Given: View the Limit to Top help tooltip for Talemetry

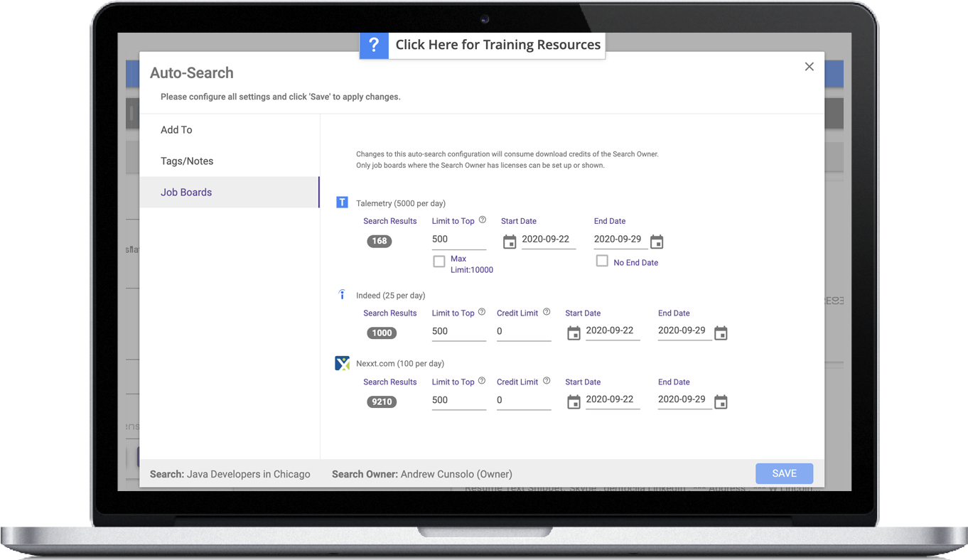Looking at the screenshot, I should coord(482,219).
